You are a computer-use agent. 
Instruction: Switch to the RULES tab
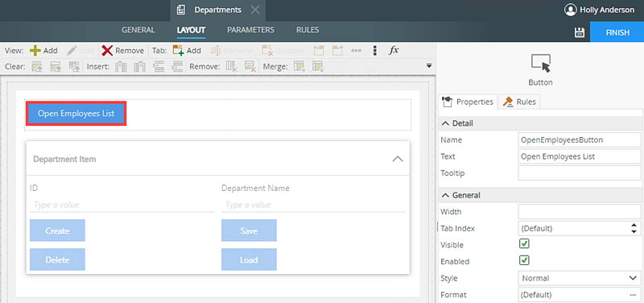[x=308, y=30]
